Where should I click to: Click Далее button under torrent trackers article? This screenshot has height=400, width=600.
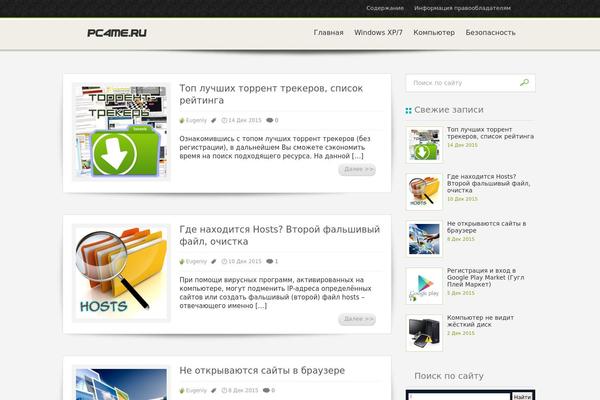(357, 170)
